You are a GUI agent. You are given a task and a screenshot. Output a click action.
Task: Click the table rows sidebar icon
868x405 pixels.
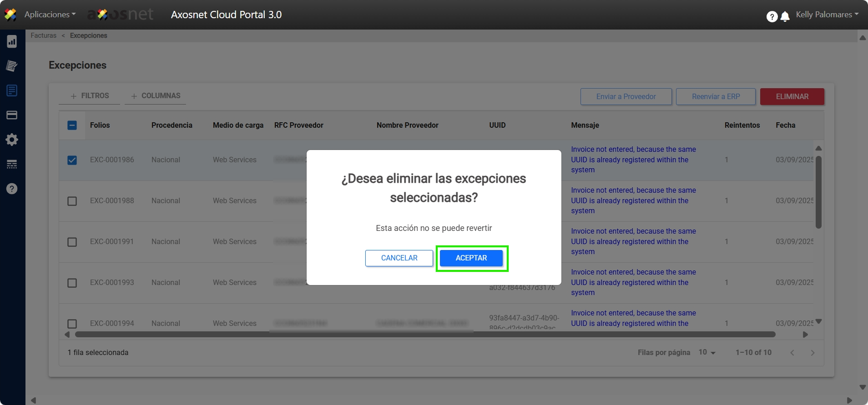12,164
